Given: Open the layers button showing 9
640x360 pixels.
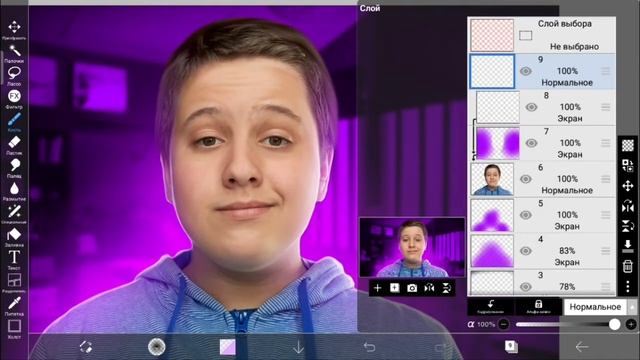Looking at the screenshot, I should (x=511, y=347).
